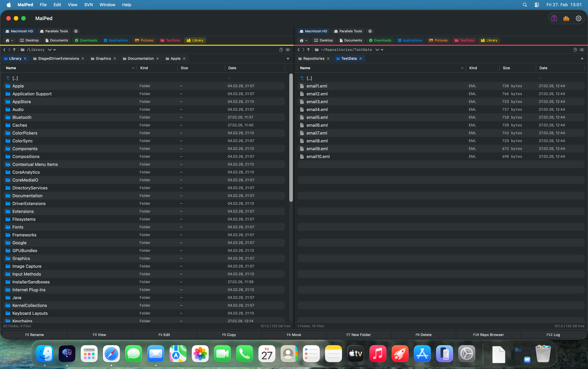Expand the /Library path history dropdown
The height and width of the screenshot is (369, 588).
50,49
